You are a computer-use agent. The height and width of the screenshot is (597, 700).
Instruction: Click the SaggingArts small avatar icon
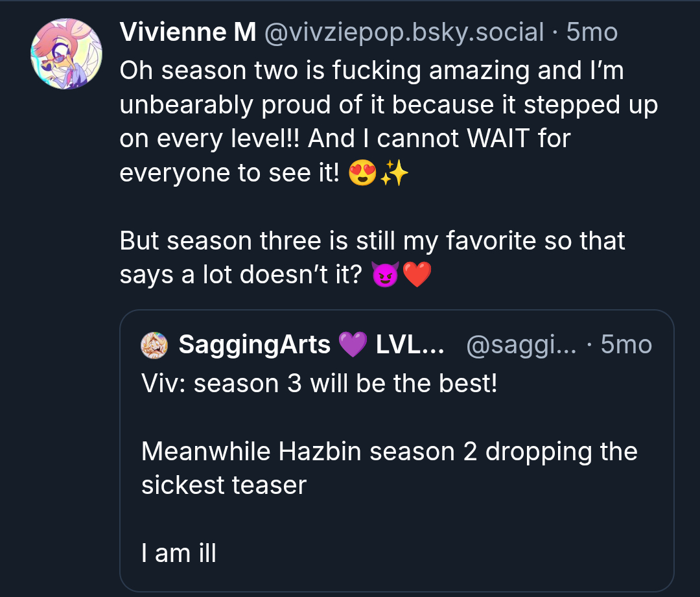coord(154,345)
